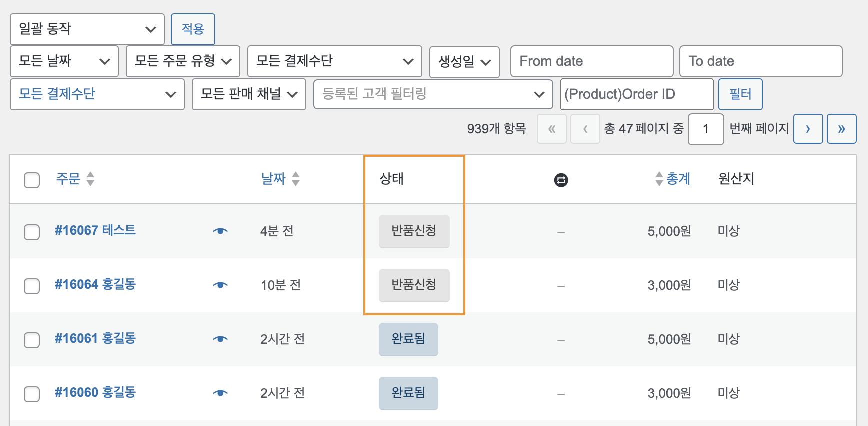The height and width of the screenshot is (426, 868).
Task: Tick the select-all orders checkbox
Action: pos(32,180)
